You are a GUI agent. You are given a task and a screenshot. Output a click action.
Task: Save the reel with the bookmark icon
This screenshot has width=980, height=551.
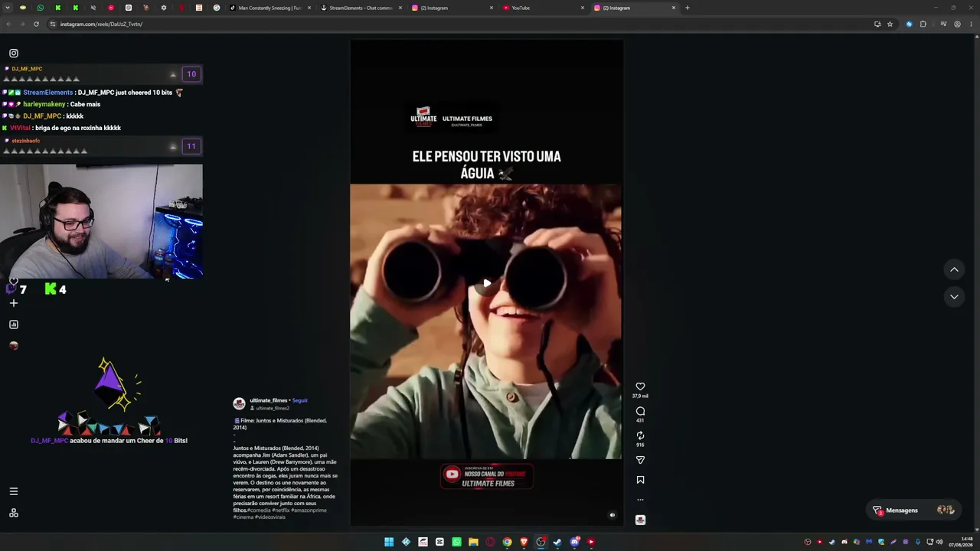640,480
